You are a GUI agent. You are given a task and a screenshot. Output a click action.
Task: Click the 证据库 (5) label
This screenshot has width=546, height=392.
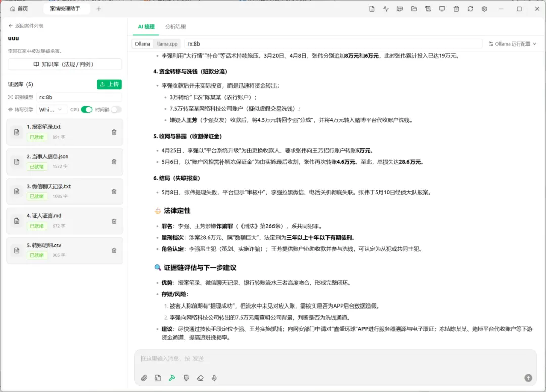pos(21,84)
